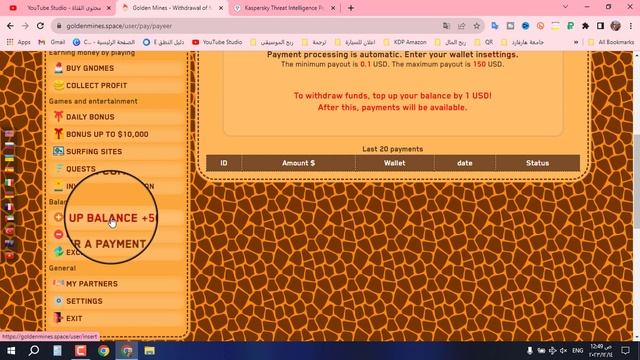Click the date column header
Viewport: 640px width, 360px height.
click(x=464, y=163)
